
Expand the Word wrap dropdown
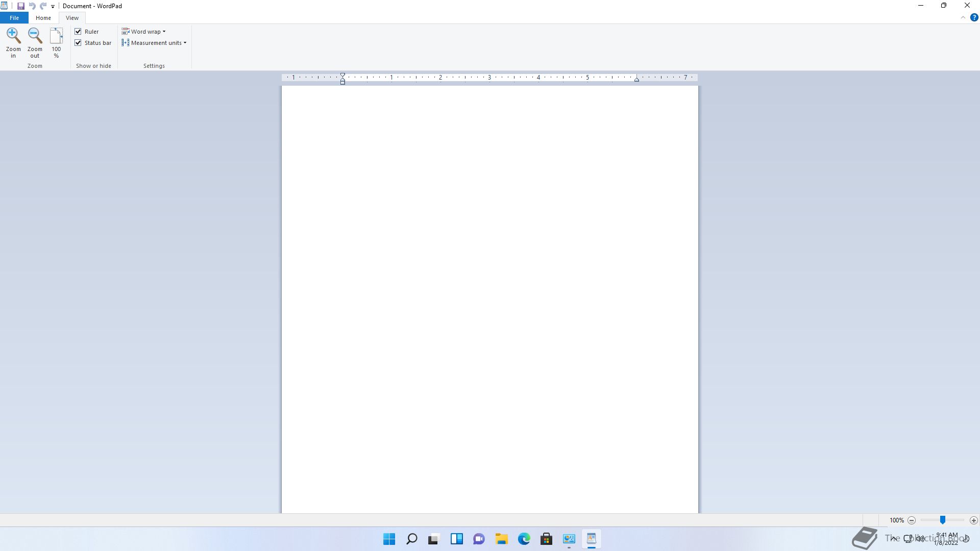pos(144,32)
